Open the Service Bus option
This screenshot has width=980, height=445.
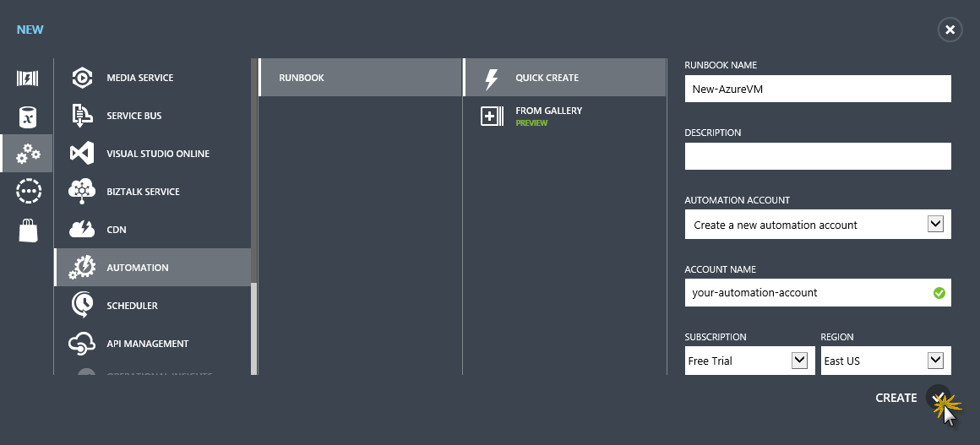153,116
